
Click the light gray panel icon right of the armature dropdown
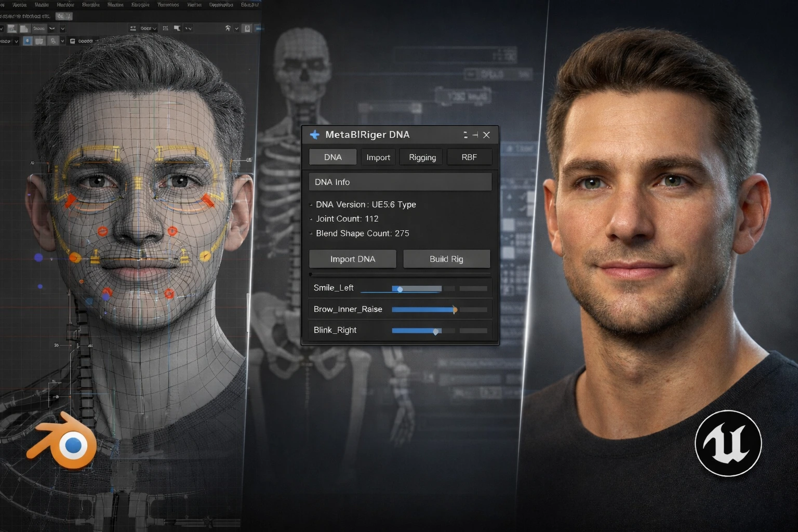click(x=247, y=28)
